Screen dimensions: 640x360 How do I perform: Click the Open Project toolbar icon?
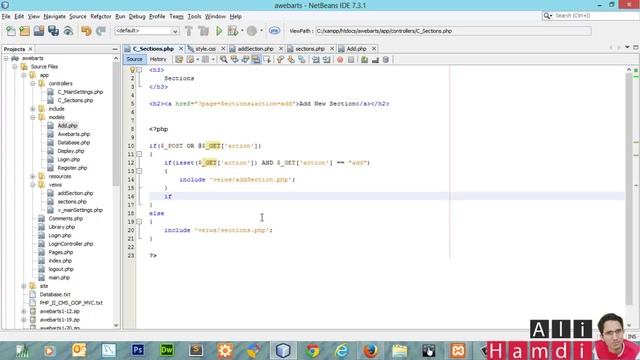pos(39,31)
